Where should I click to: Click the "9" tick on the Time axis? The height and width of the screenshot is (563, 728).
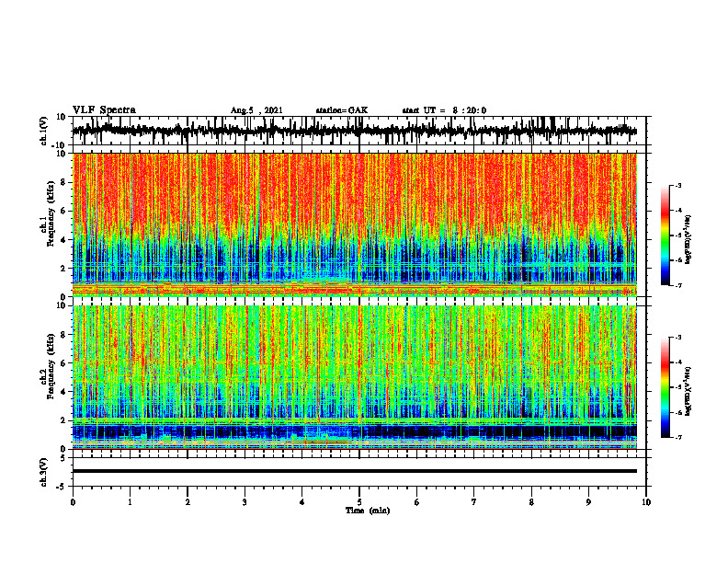588,502
